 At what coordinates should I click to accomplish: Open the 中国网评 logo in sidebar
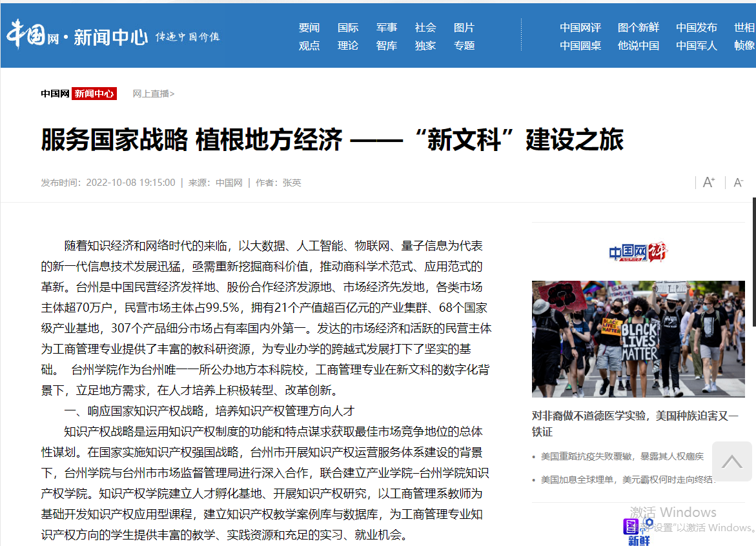tap(638, 252)
